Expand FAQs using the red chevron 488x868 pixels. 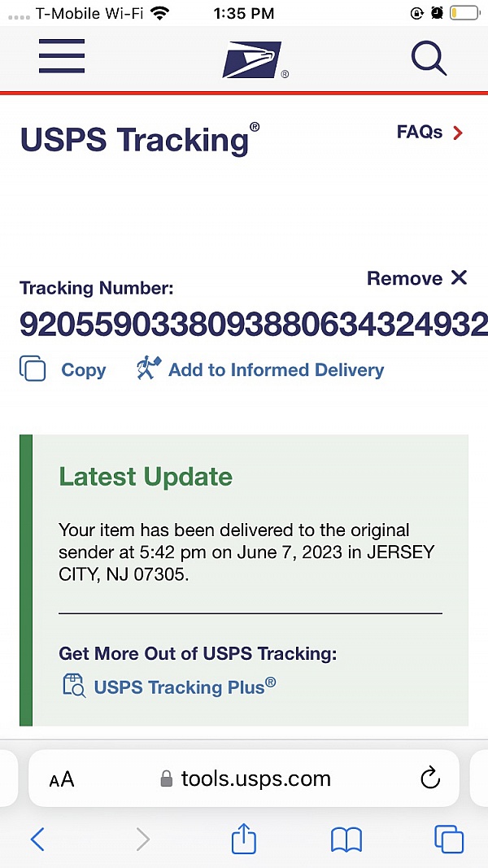pos(458,133)
